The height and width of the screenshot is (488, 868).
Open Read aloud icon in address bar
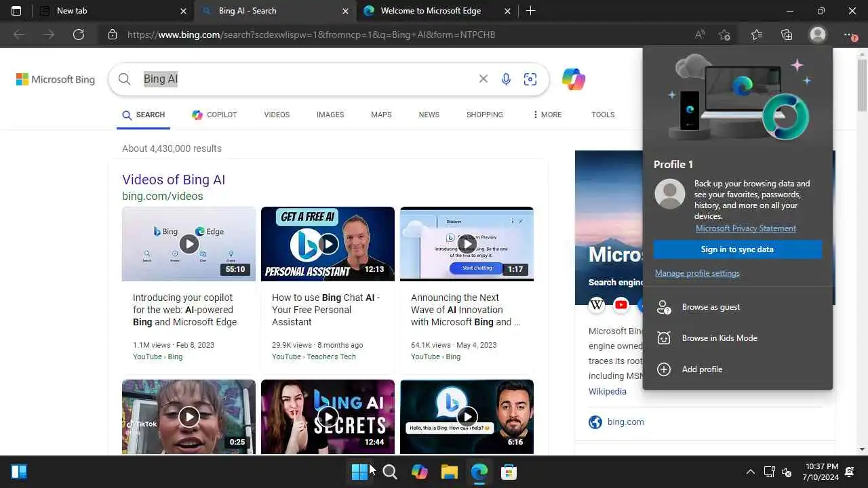pyautogui.click(x=701, y=35)
